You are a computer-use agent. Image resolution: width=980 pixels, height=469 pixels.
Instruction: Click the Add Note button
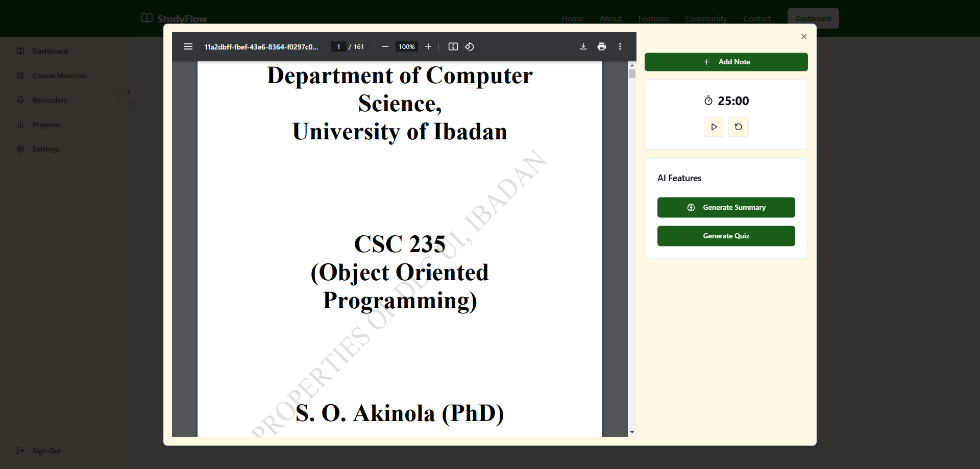point(726,62)
